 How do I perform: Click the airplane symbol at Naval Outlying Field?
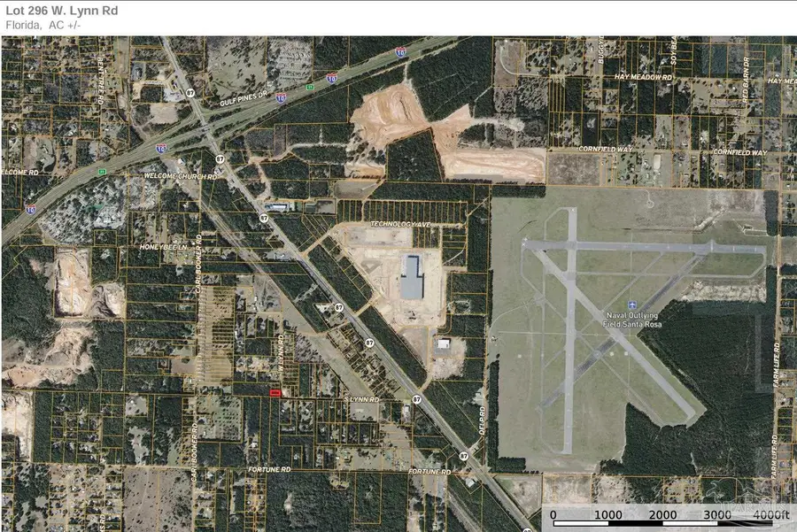point(631,303)
